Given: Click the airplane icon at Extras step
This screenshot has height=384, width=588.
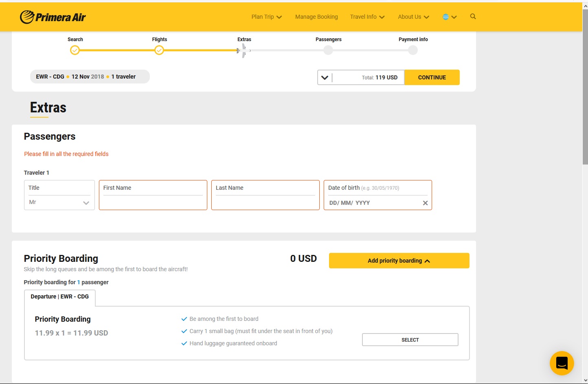Looking at the screenshot, I should click(x=243, y=50).
